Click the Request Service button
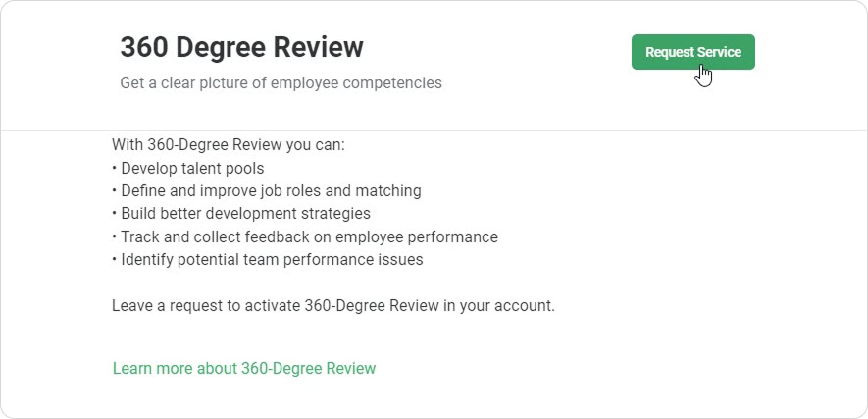 [x=692, y=52]
